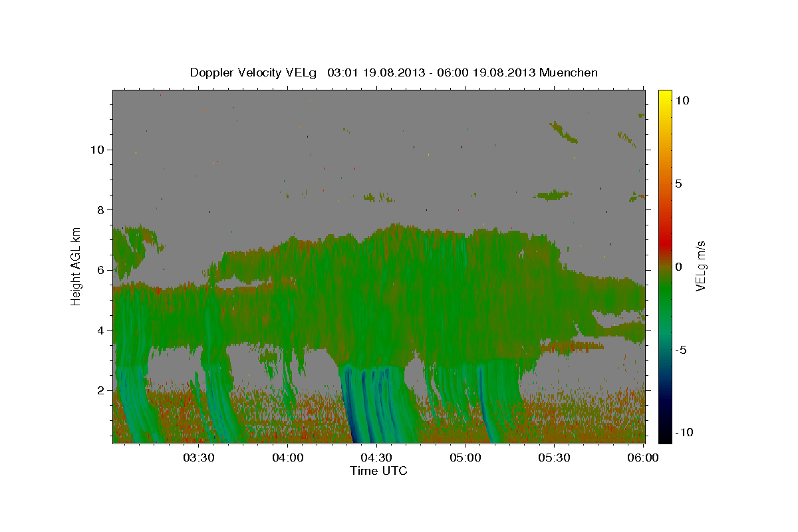Viewport: 798px width, 532px height.
Task: Click the 05:30 time tick label
Action: [555, 458]
